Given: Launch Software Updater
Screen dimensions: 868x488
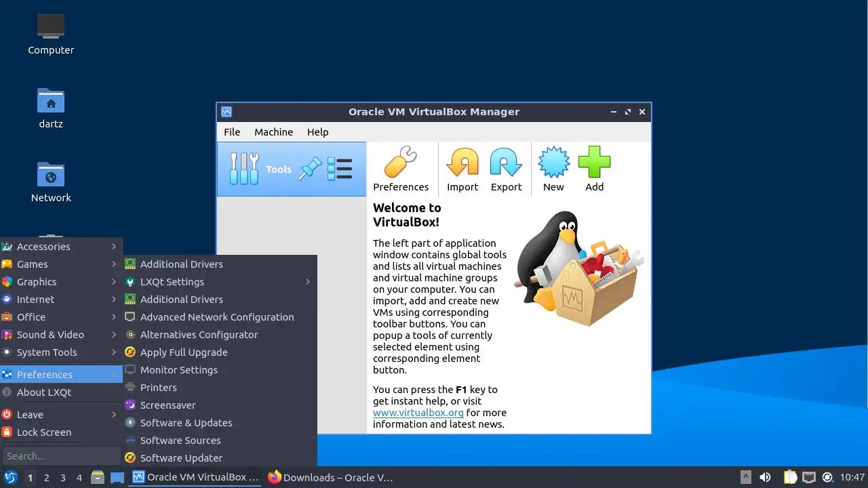Looking at the screenshot, I should (x=220, y=458).
